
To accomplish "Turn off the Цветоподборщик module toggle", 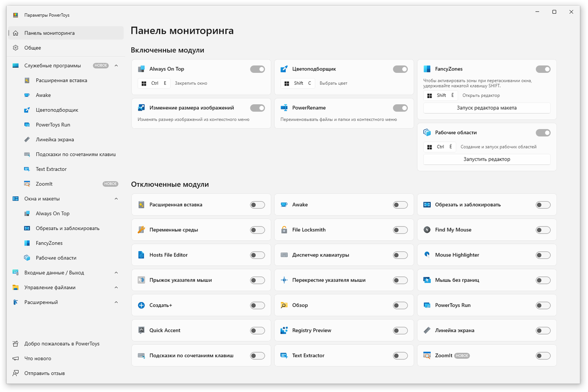I will tap(400, 69).
